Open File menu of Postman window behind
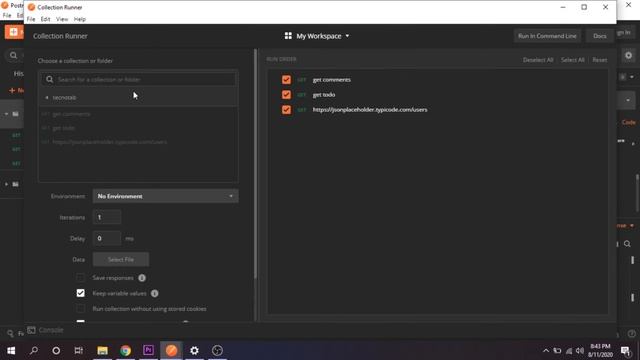Screen dimensions: 640x360 click(7, 15)
